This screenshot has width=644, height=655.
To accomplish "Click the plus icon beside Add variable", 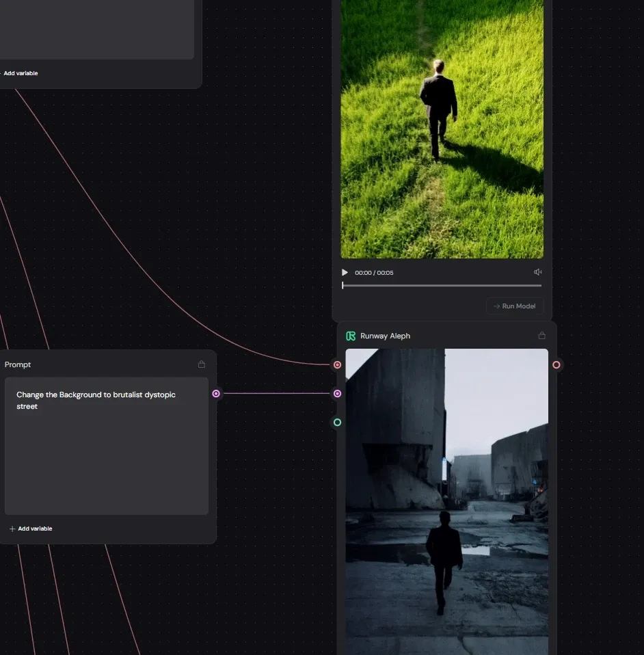I will (x=12, y=529).
